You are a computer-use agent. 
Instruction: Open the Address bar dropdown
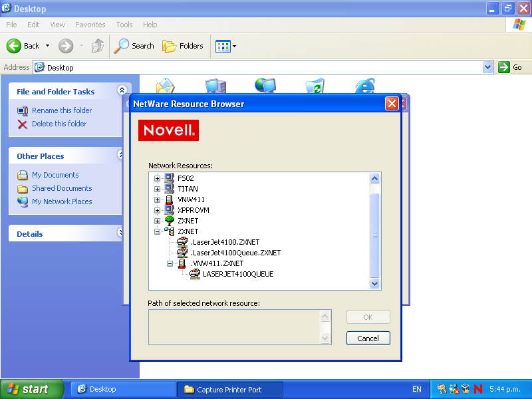pos(488,67)
